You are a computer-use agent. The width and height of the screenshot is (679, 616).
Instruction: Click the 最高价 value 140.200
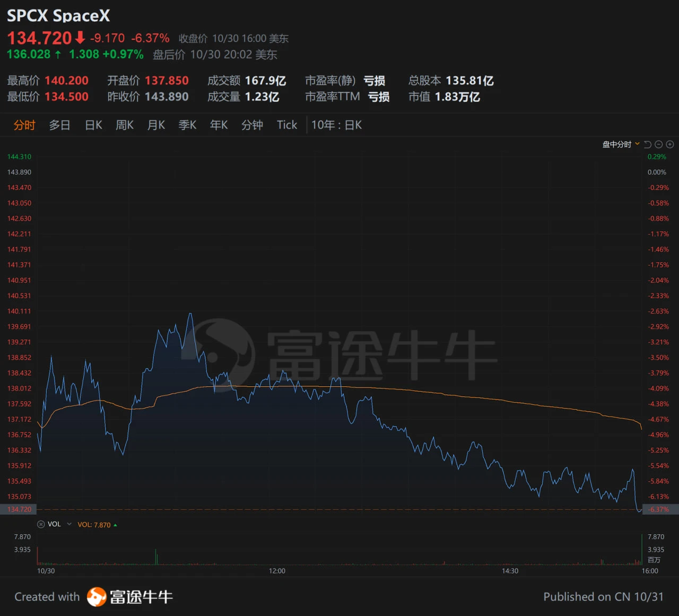(x=66, y=81)
